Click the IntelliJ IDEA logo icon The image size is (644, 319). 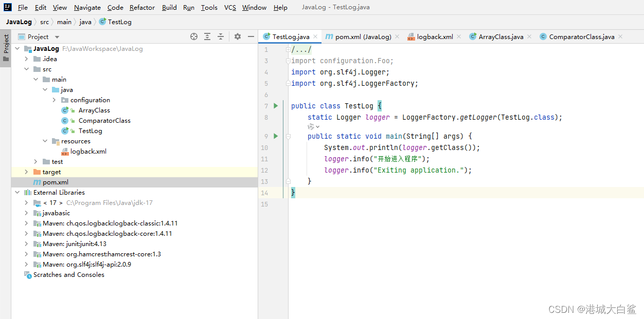pyautogui.click(x=8, y=7)
